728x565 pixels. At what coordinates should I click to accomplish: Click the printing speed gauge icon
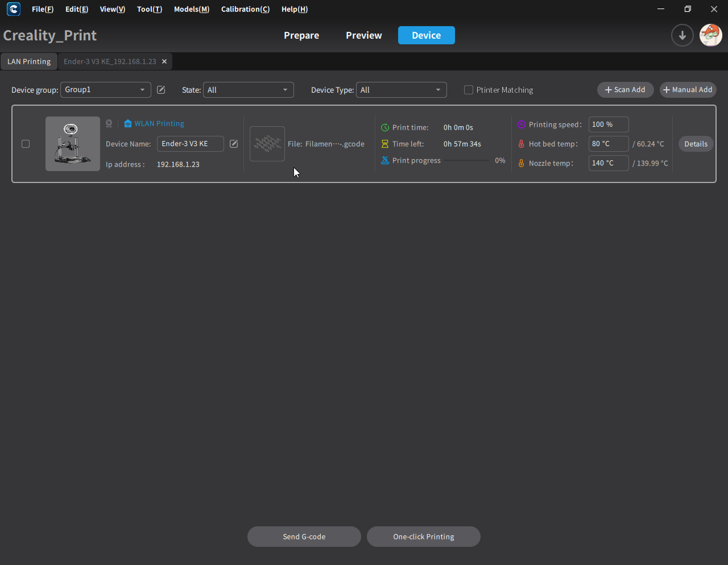pos(522,124)
